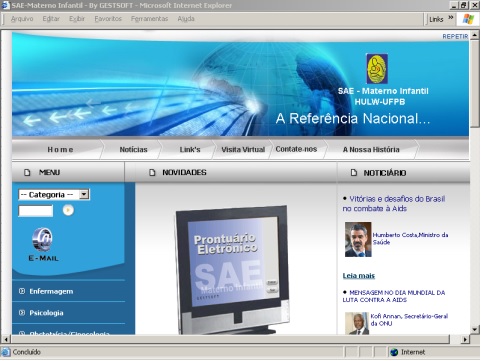
Task: Click the Internet zone status text
Action: coord(413,352)
